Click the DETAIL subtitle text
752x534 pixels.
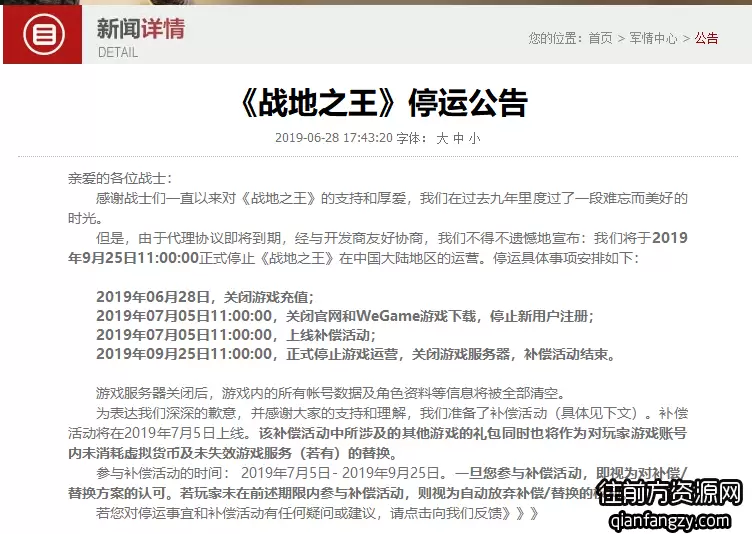[x=118, y=52]
